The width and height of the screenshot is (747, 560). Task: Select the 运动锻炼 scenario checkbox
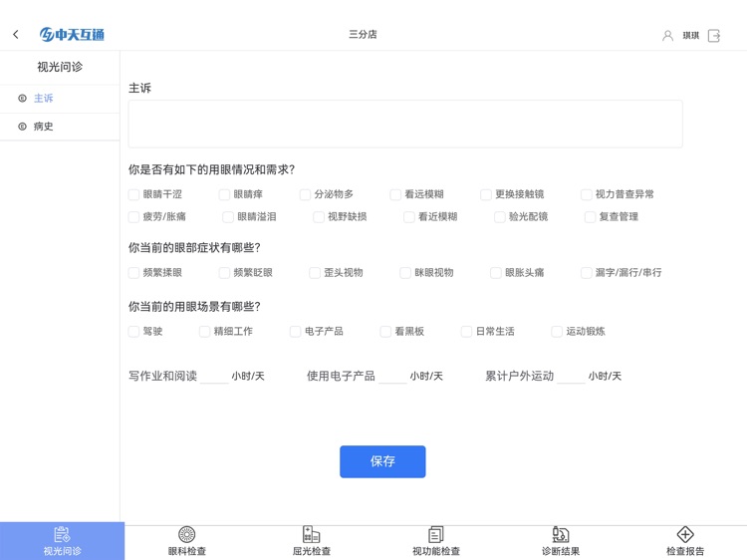point(557,331)
